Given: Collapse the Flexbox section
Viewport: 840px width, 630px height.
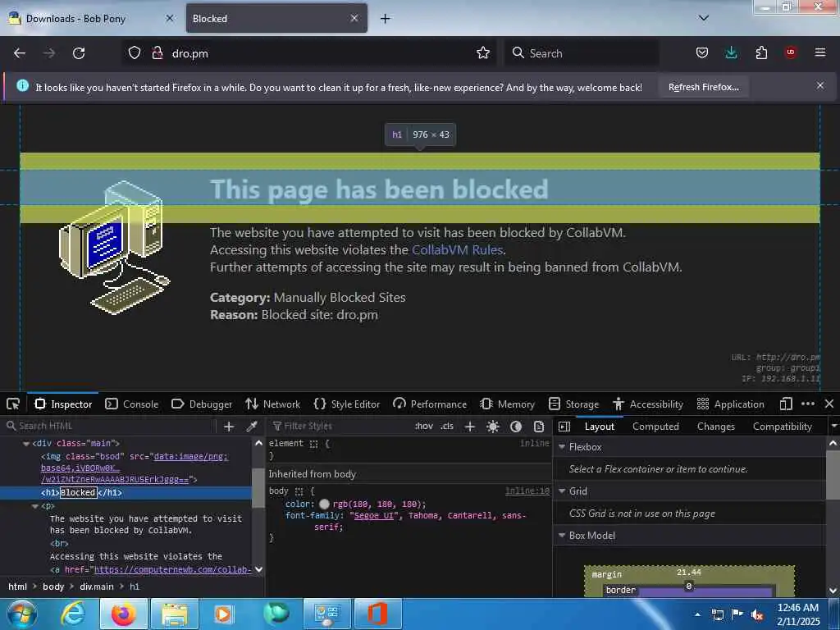Looking at the screenshot, I should [562, 446].
